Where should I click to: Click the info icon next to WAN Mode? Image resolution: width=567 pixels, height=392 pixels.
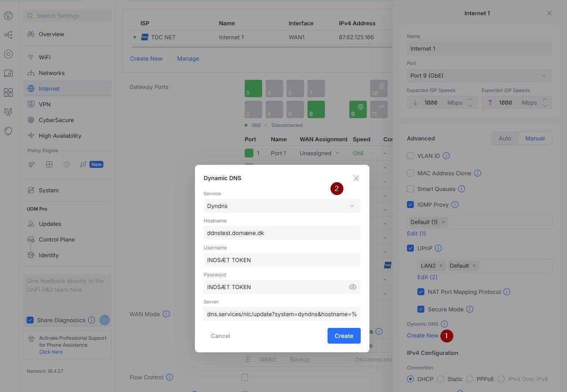pyautogui.click(x=166, y=314)
